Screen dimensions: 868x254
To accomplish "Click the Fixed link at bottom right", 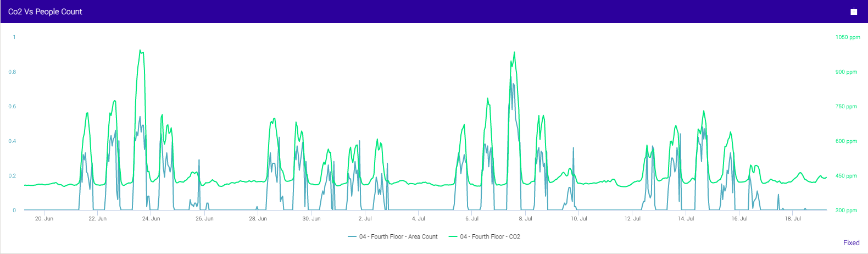I will pos(851,243).
